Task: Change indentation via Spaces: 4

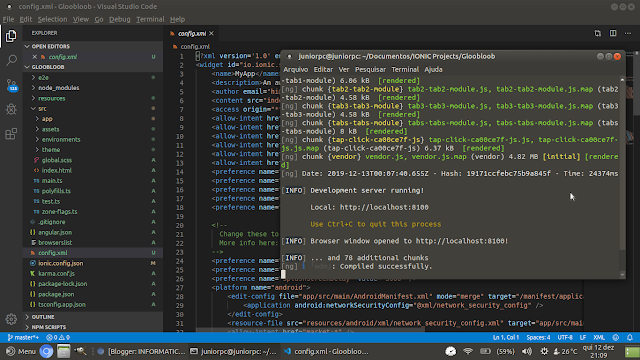Action: pos(538,338)
